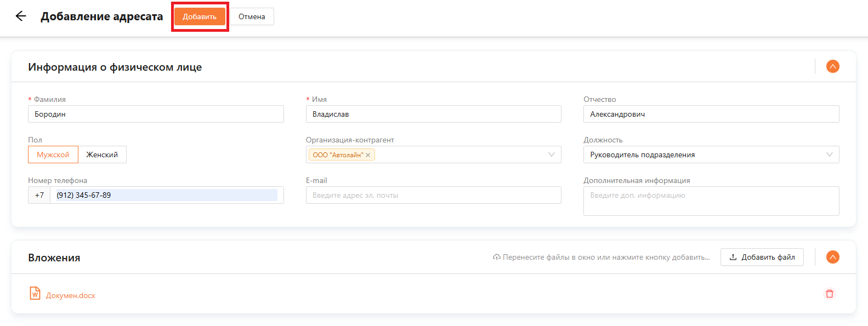Image resolution: width=868 pixels, height=326 pixels.
Task: Click the Добавить файл upload button
Action: pos(762,257)
